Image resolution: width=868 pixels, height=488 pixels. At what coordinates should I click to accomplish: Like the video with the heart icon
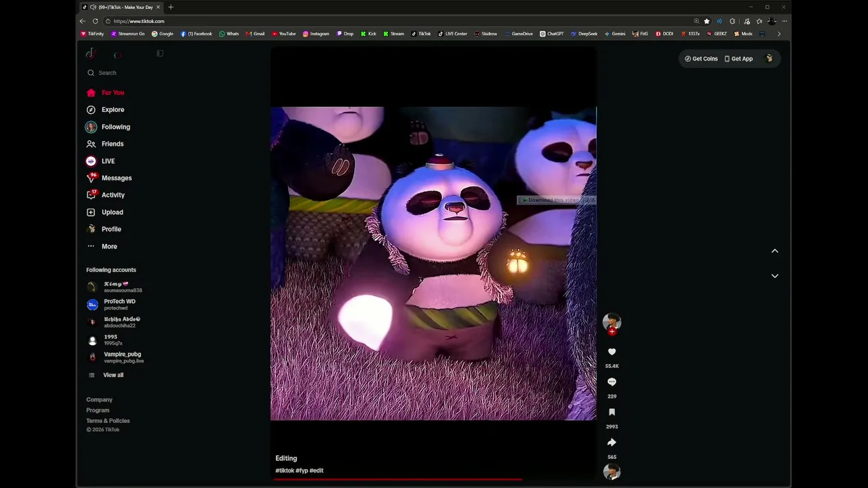pos(612,352)
